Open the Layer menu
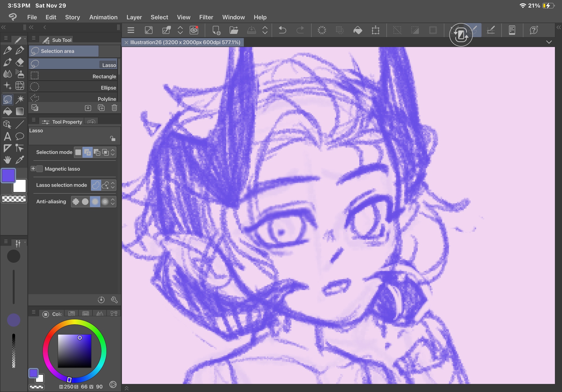 [134, 17]
